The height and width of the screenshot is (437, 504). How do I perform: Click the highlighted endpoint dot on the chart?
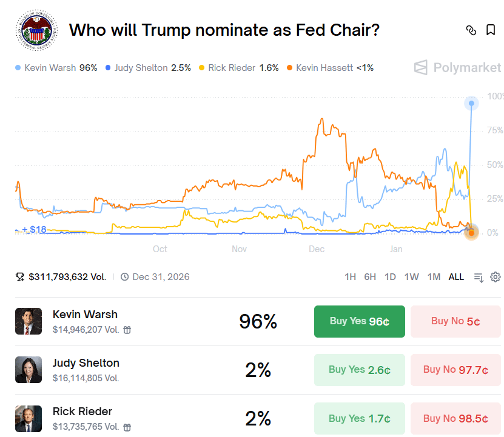[x=471, y=103]
